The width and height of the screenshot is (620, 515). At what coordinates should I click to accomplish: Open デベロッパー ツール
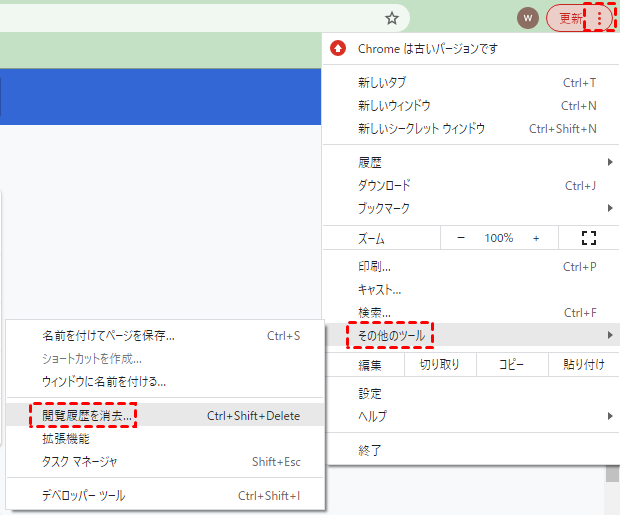click(x=165, y=495)
